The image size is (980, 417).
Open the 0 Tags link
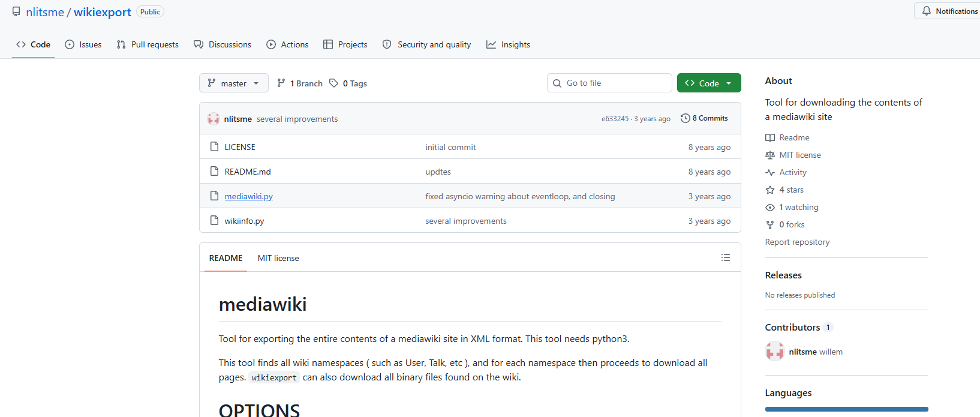pos(348,83)
